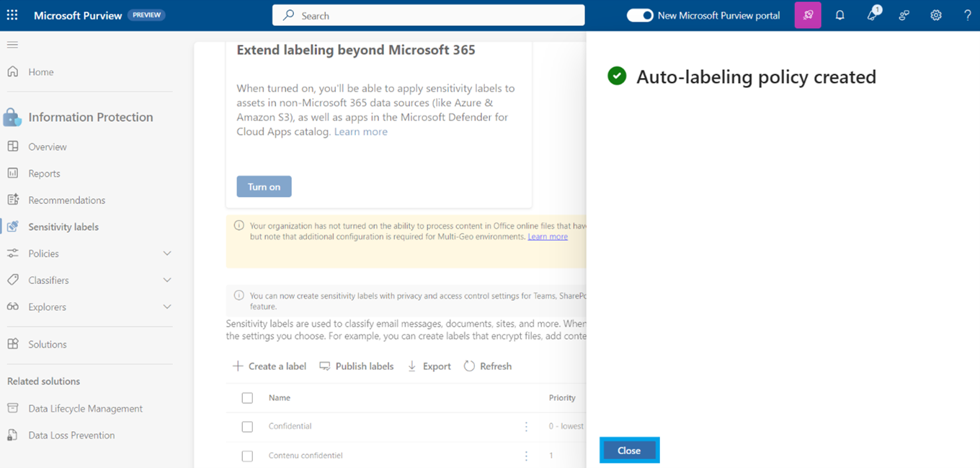
Task: Click the purple Copilot icon in header
Action: point(808,15)
